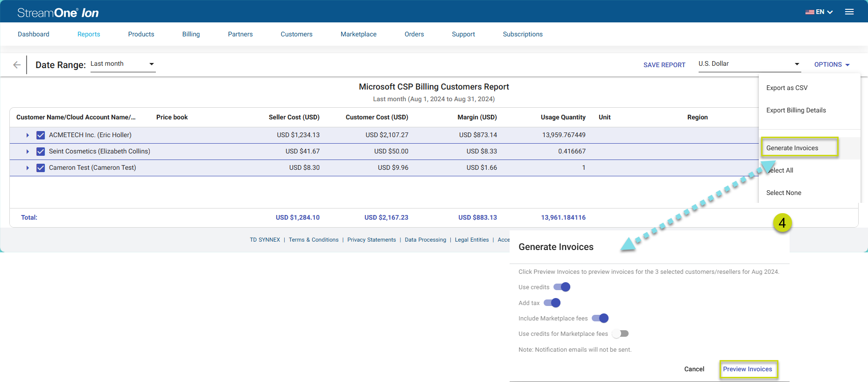Screen dimensions: 868x382
Task: Choose Generate Invoices menu option
Action: pyautogui.click(x=792, y=148)
